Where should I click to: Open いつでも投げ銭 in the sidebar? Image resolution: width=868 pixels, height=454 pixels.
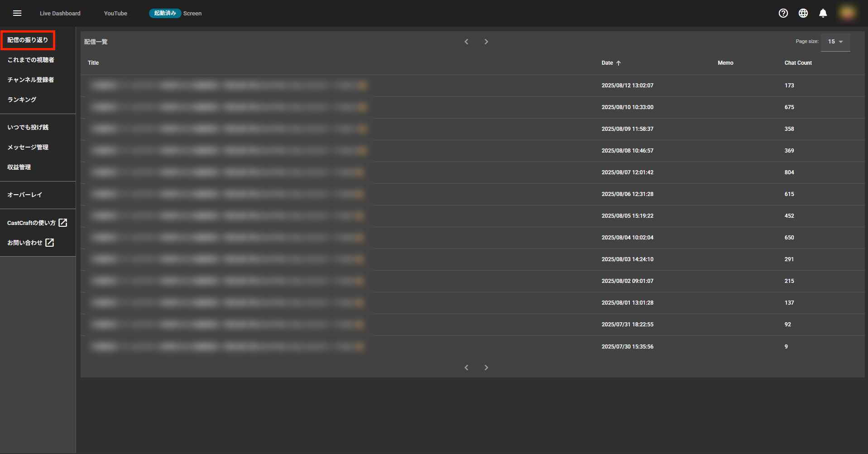tap(28, 127)
